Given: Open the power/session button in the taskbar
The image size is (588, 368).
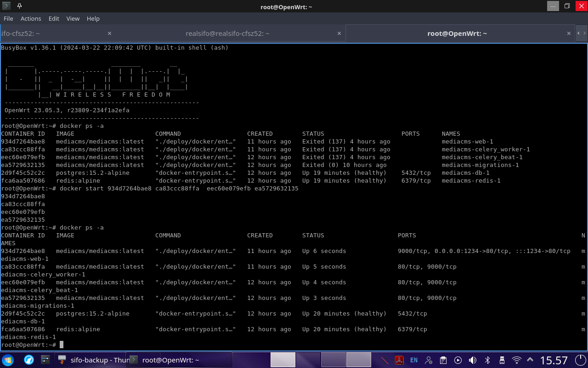Looking at the screenshot, I should 580,360.
